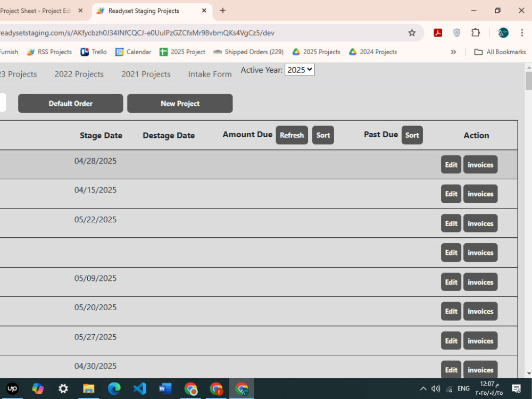Screen dimensions: 532x399
Task: Open Visual Studio Code from the taskbar
Action: (139, 389)
